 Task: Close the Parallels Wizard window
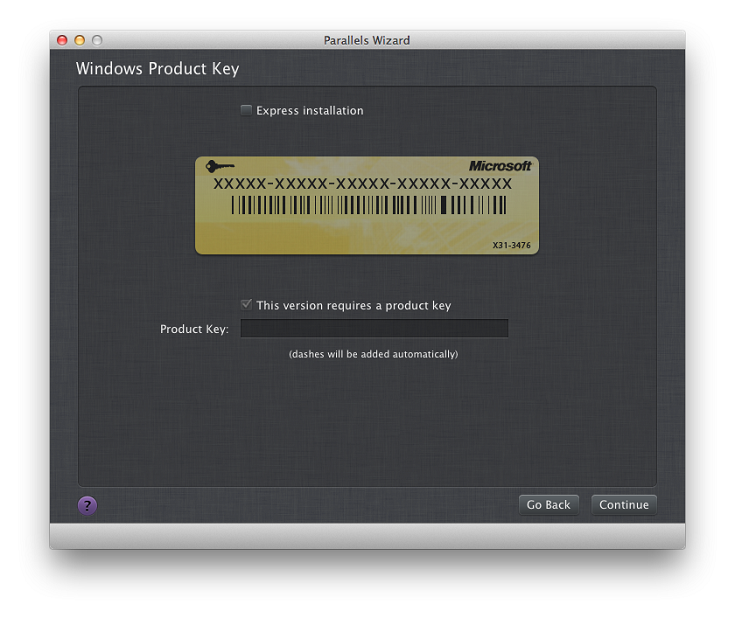point(62,40)
